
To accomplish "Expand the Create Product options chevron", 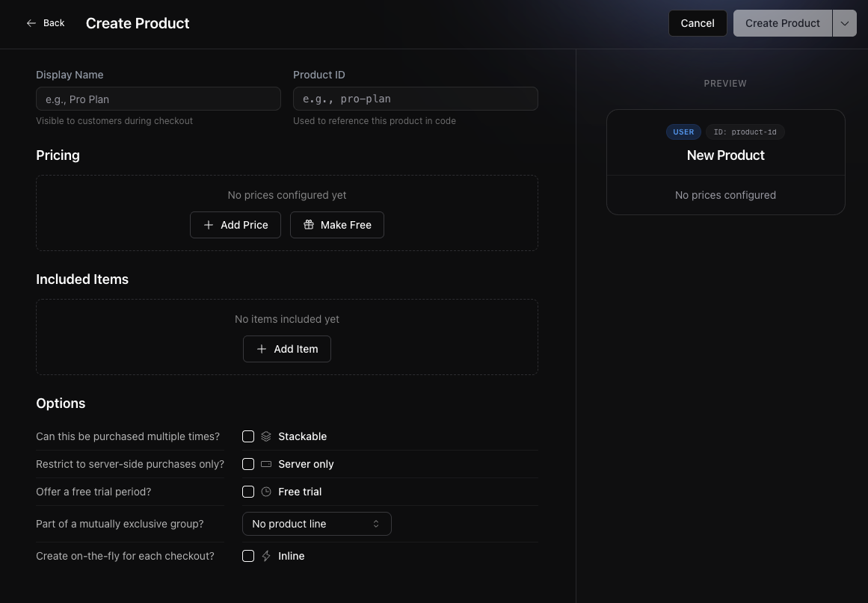I will coord(845,23).
